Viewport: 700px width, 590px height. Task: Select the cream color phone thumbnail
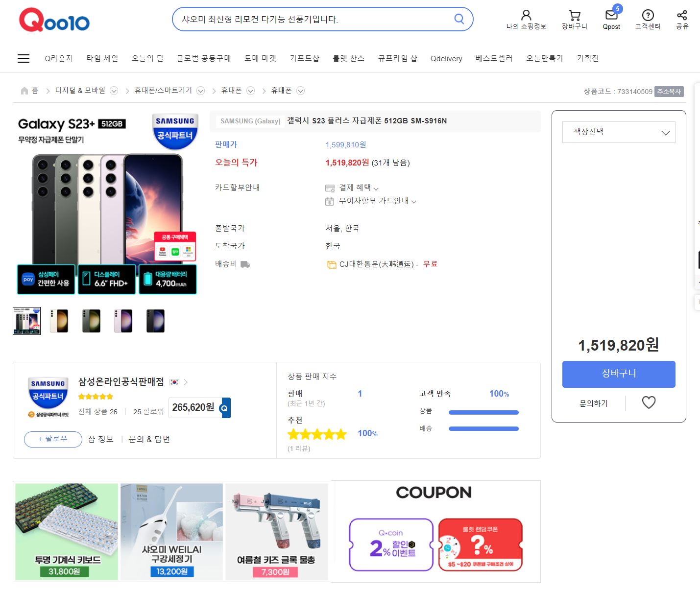click(59, 321)
